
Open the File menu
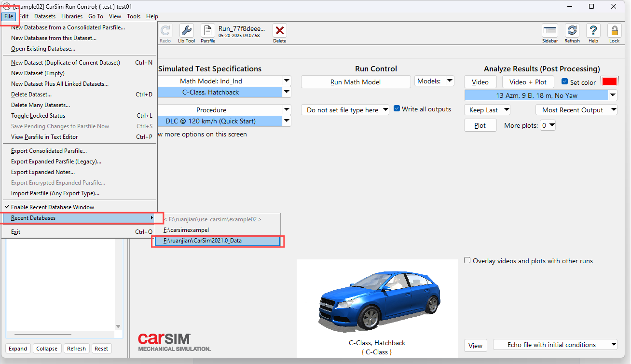point(9,16)
